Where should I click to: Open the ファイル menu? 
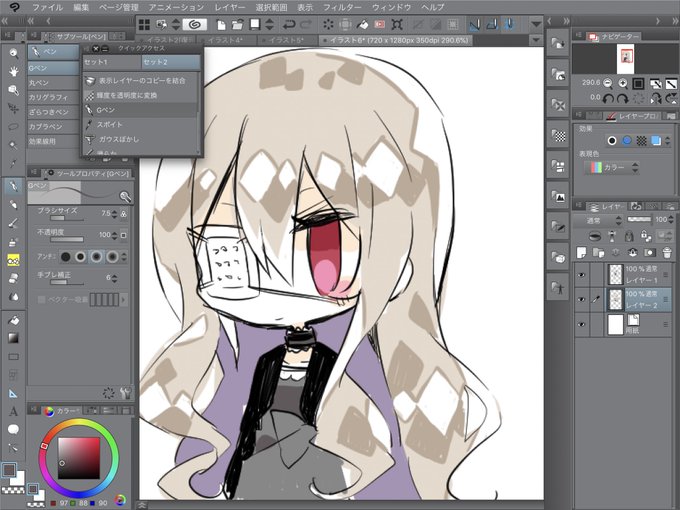pos(48,7)
